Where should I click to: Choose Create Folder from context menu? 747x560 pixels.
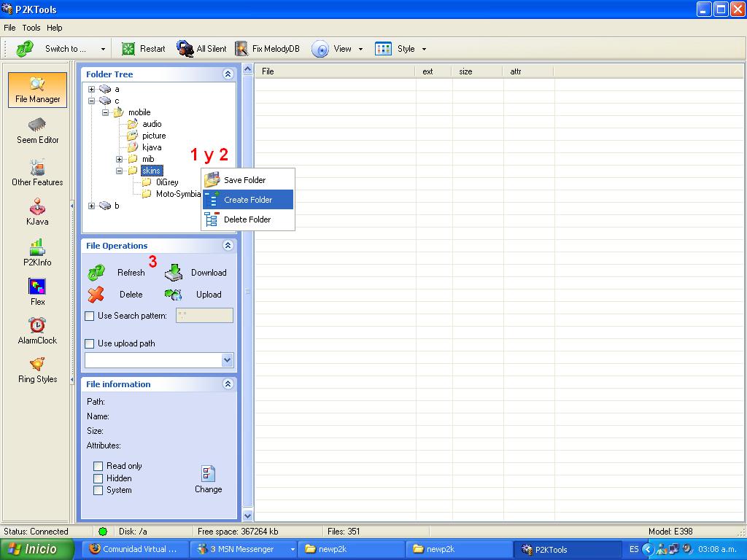coord(248,200)
